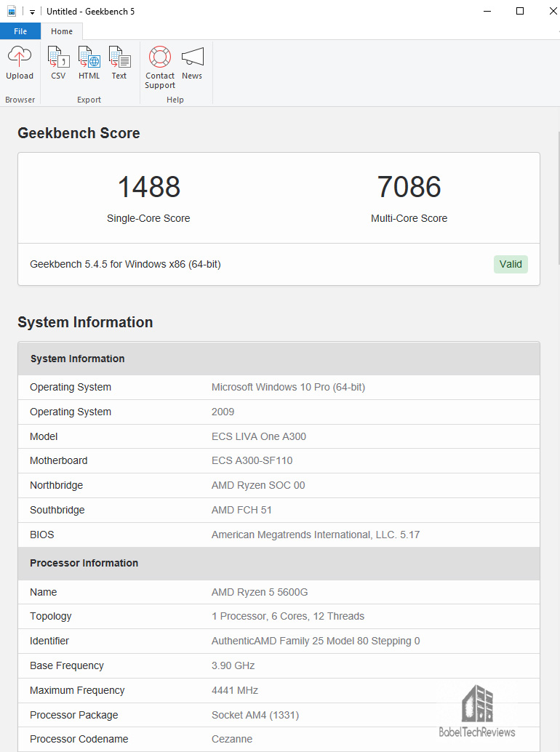Click the BIOS row label
560x752 pixels.
click(x=41, y=535)
